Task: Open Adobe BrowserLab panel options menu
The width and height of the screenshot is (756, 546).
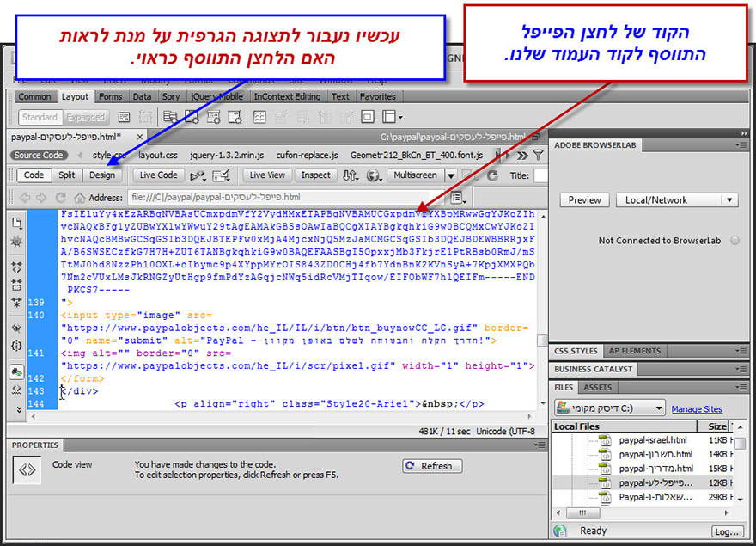Action: coord(741,145)
